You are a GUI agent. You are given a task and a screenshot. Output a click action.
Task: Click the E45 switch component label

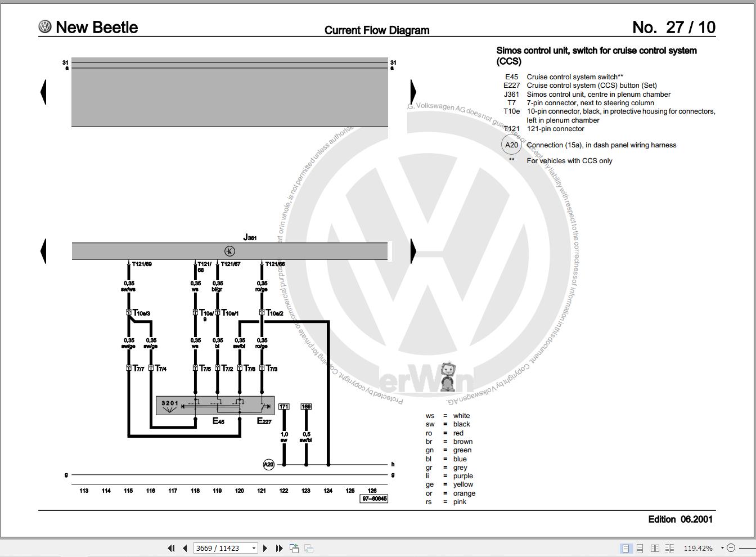(218, 421)
